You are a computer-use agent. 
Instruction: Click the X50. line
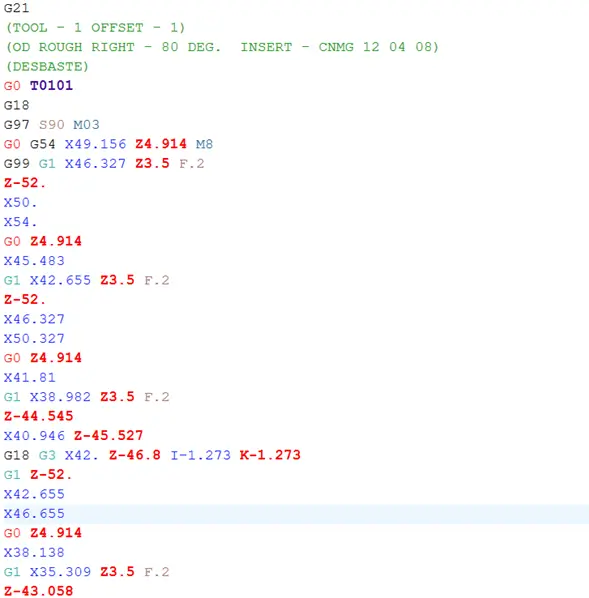pyautogui.click(x=21, y=203)
